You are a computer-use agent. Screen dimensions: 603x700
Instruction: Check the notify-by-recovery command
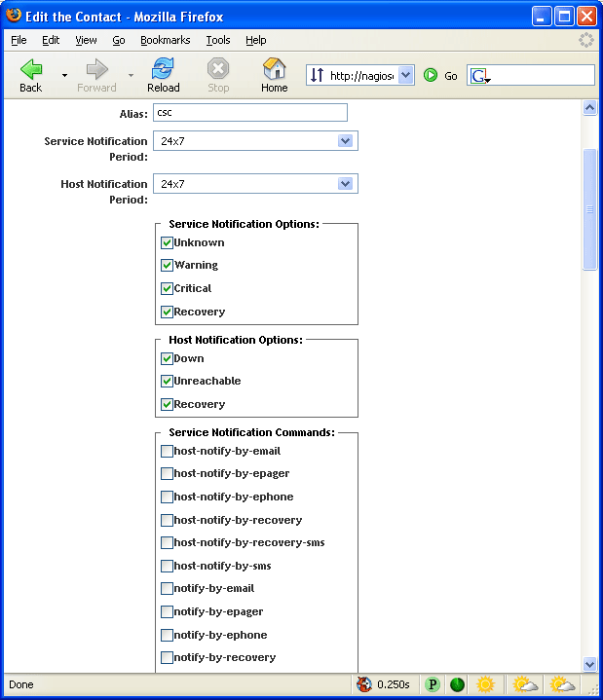click(167, 657)
